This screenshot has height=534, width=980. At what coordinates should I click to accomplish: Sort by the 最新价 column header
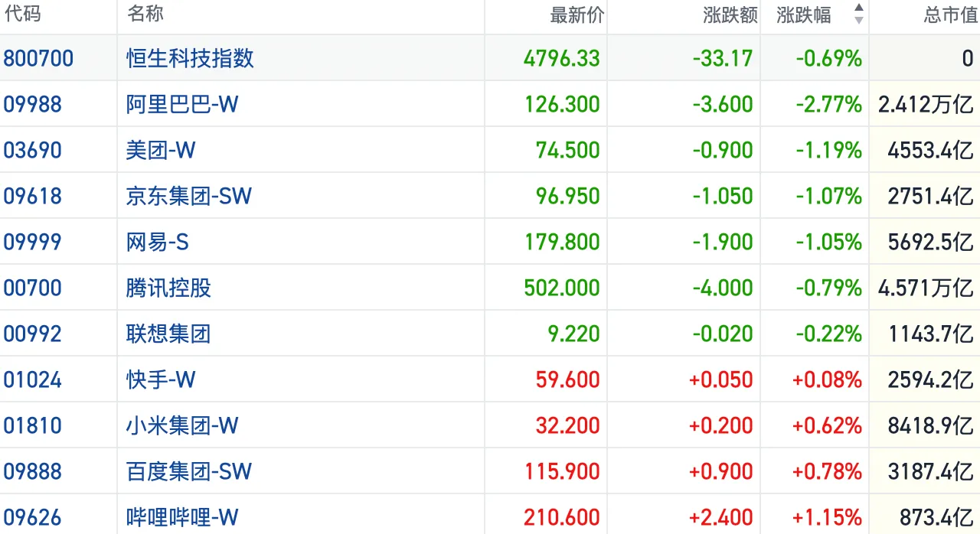coord(577,15)
